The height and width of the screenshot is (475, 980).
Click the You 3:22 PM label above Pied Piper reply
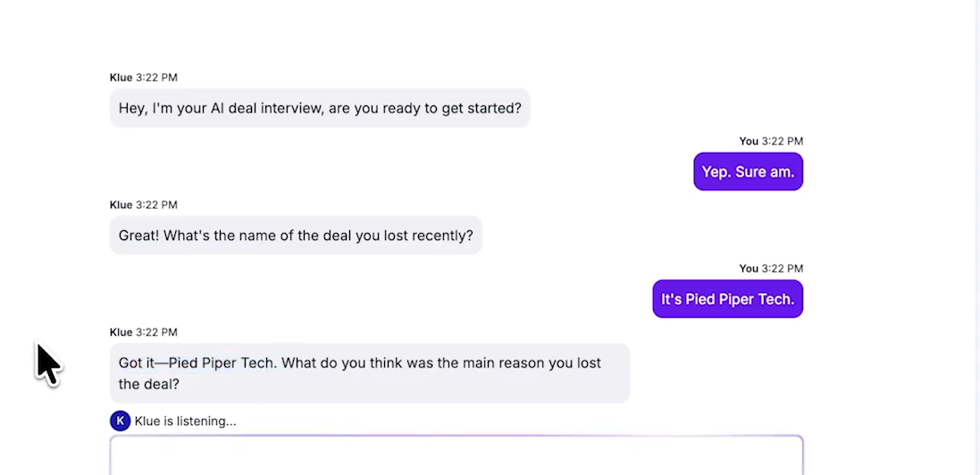click(771, 269)
